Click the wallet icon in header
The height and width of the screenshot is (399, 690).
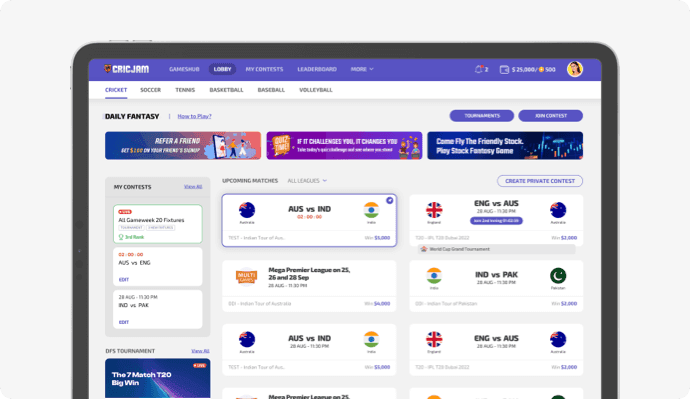(504, 70)
